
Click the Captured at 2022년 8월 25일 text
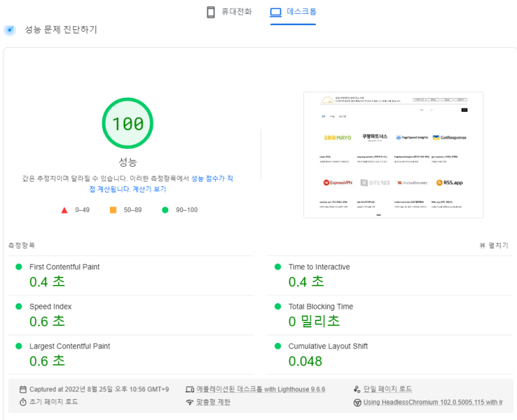click(99, 389)
